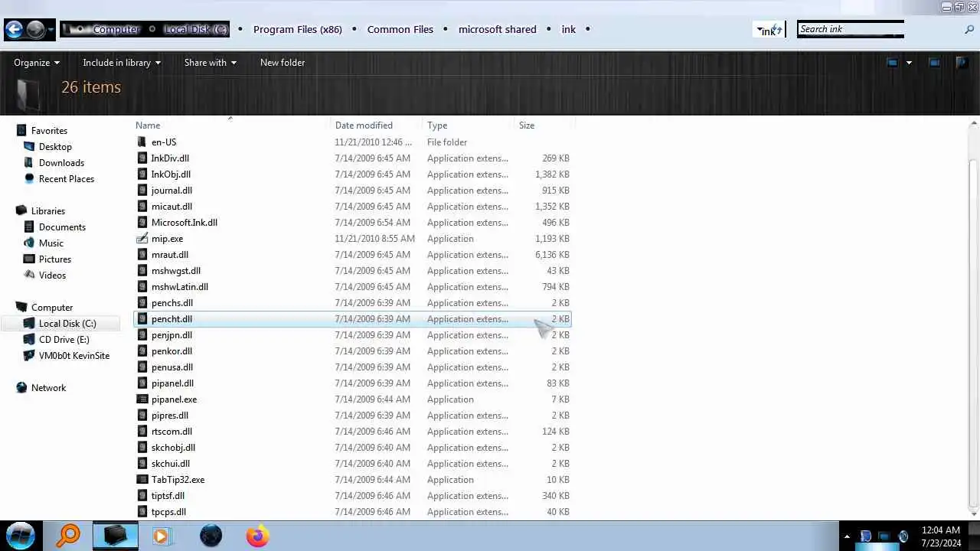Image resolution: width=980 pixels, height=551 pixels.
Task: Open the Windows Start orb
Action: coord(21,536)
